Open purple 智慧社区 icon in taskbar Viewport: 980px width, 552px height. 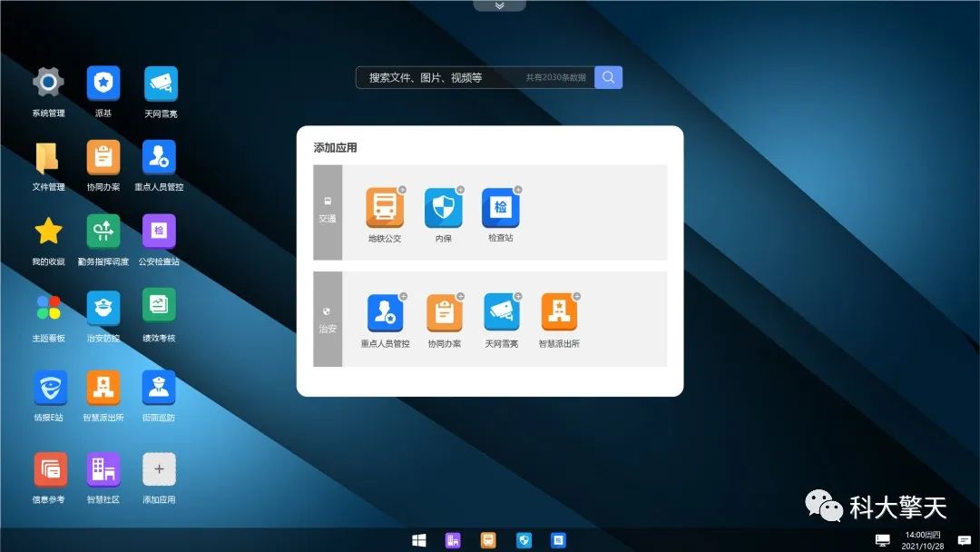tap(453, 540)
